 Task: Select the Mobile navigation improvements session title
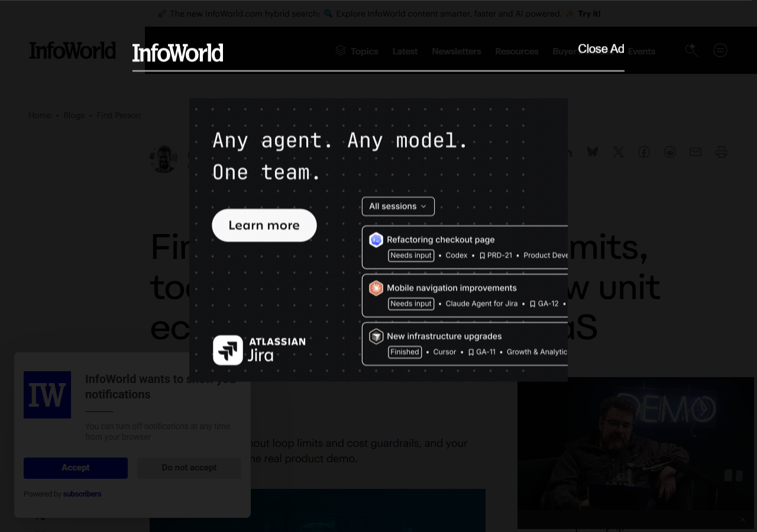pyautogui.click(x=452, y=288)
